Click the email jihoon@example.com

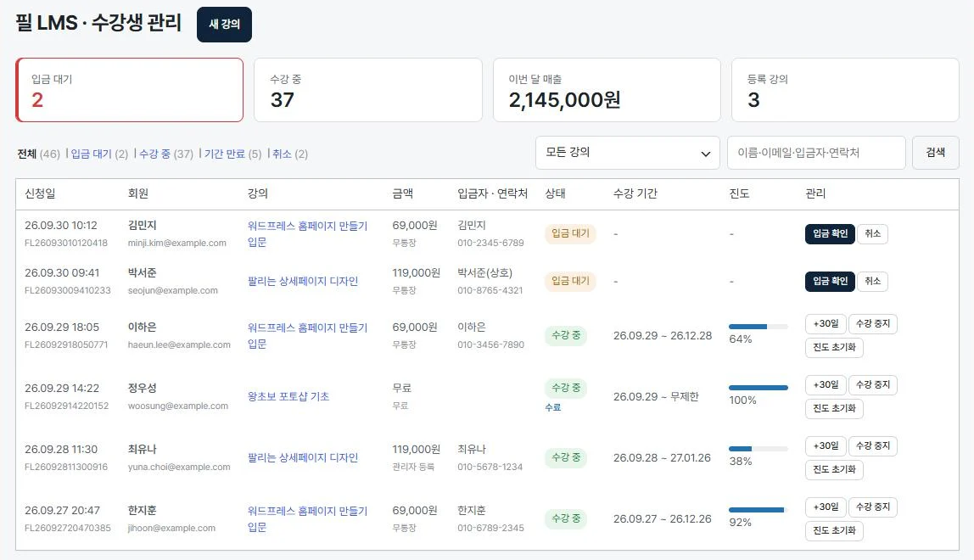point(171,529)
